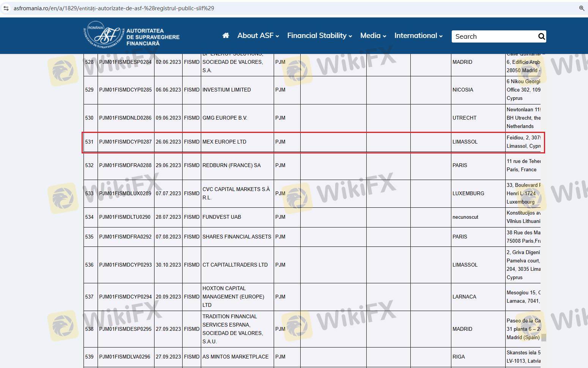Open the International menu
Viewport: 588px width, 368px height.
418,36
